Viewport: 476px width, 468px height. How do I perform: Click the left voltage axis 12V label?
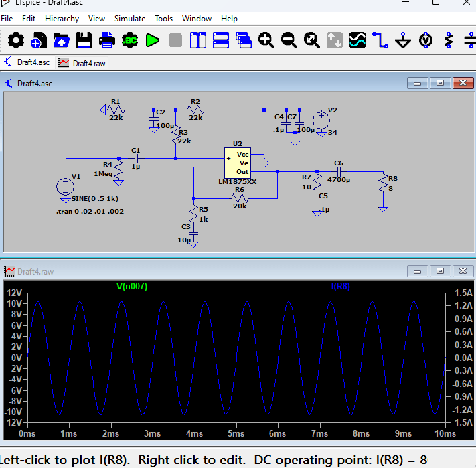[14, 293]
